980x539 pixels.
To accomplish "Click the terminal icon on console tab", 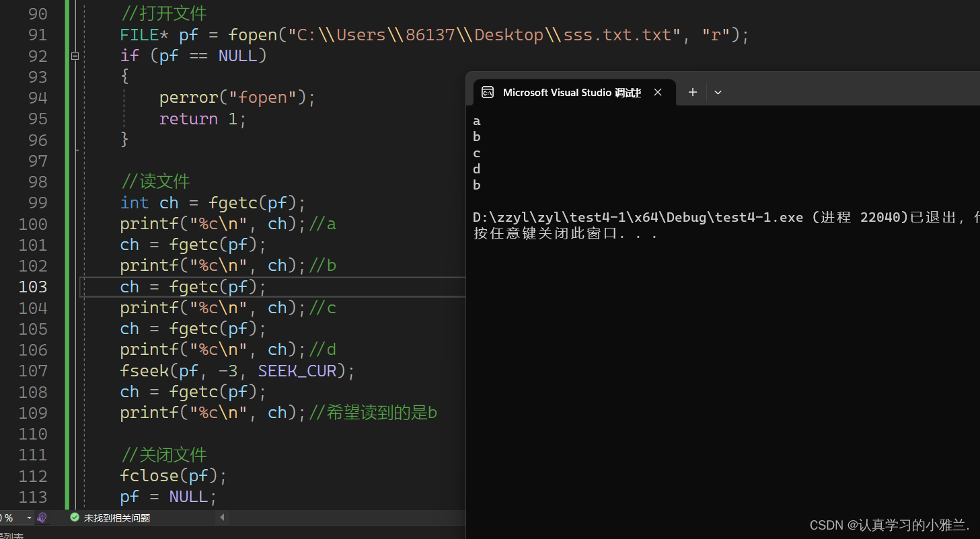I will pos(488,93).
